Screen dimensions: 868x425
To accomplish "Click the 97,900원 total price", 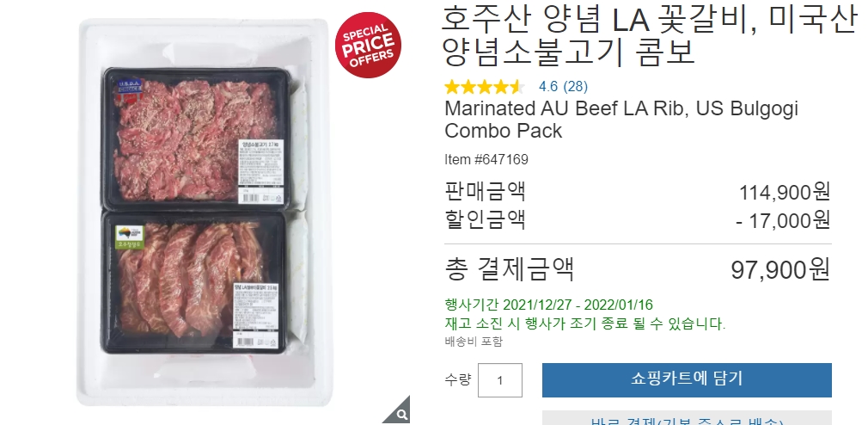I will [780, 270].
